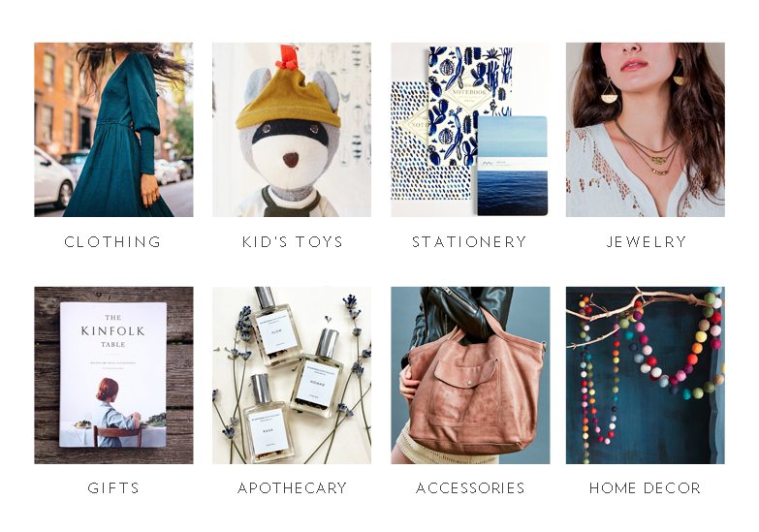Open the Apothecary perfume bottles image
759x532 pixels.
point(292,375)
